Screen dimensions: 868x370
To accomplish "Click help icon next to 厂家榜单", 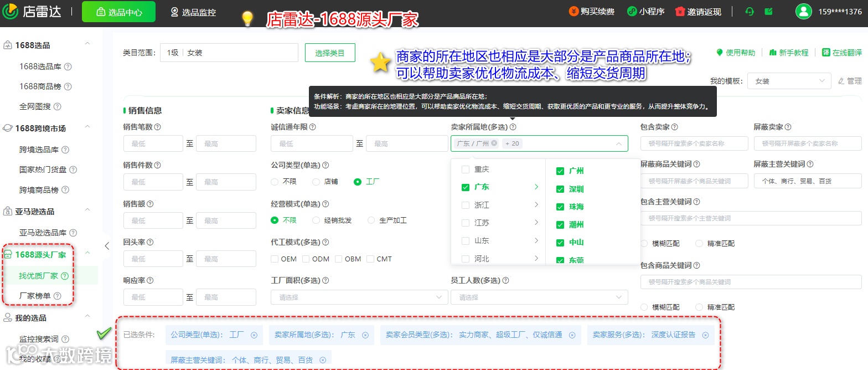I will (57, 296).
